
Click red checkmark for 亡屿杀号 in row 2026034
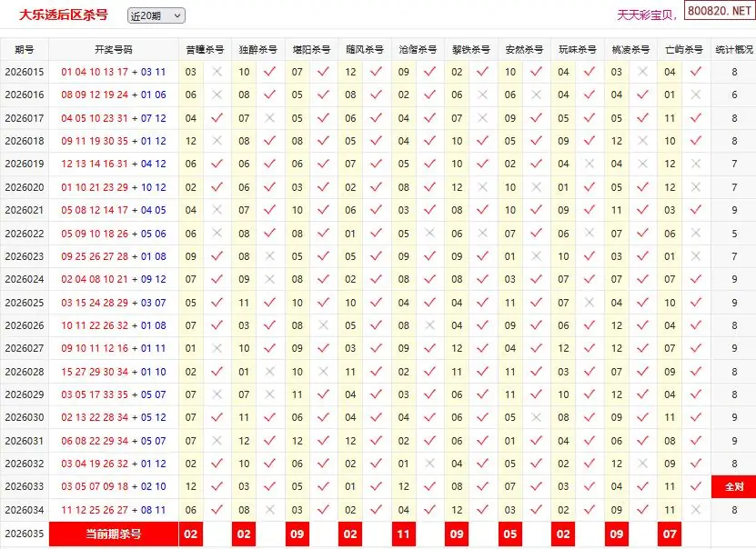pos(696,510)
